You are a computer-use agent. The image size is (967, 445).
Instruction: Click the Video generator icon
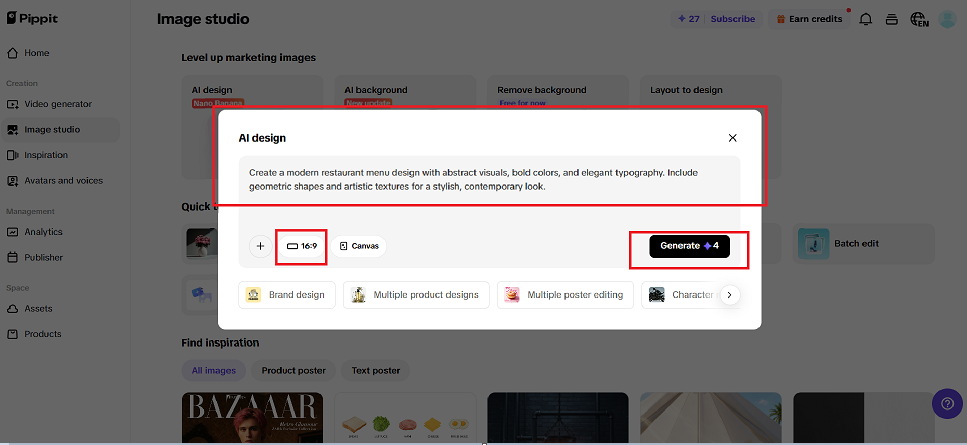point(12,104)
